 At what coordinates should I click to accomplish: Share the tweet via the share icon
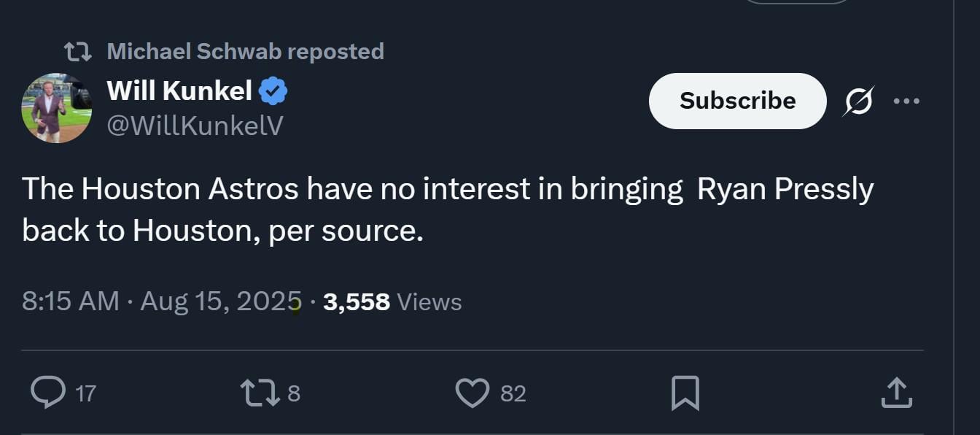tap(896, 393)
